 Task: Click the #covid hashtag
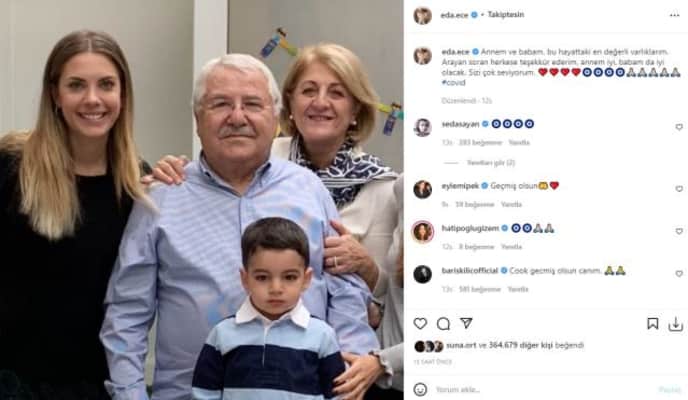point(453,82)
